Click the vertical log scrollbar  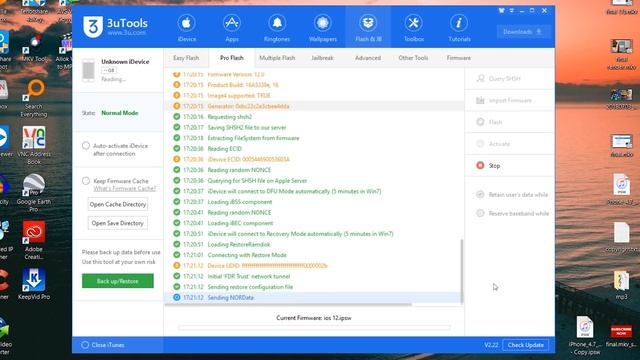462,271
